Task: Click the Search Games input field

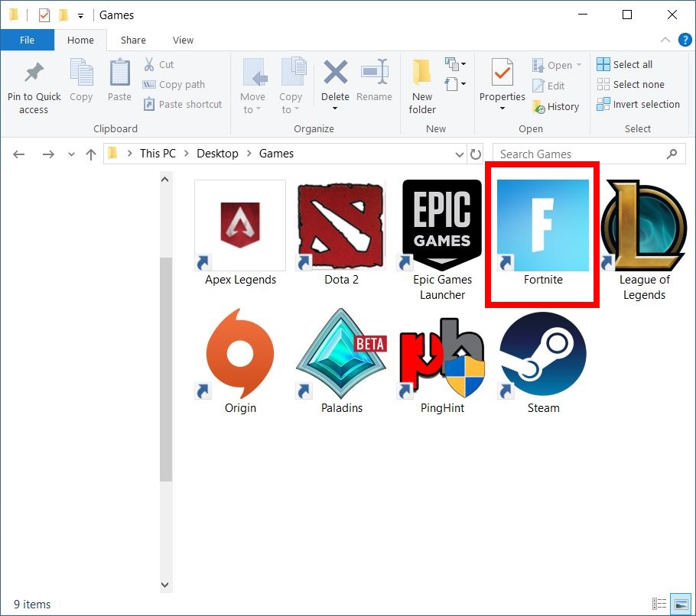Action: point(589,154)
